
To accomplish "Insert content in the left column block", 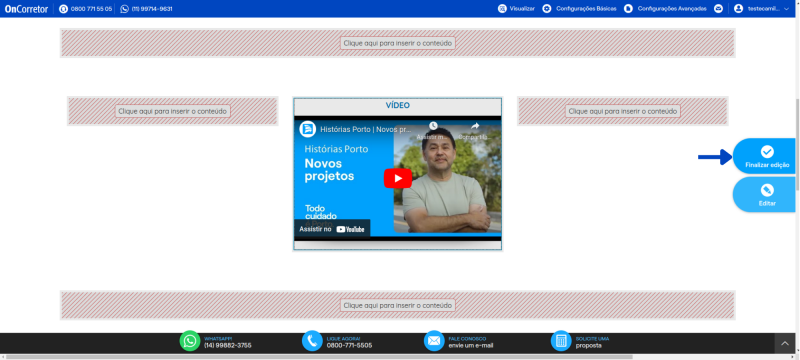I will click(172, 111).
